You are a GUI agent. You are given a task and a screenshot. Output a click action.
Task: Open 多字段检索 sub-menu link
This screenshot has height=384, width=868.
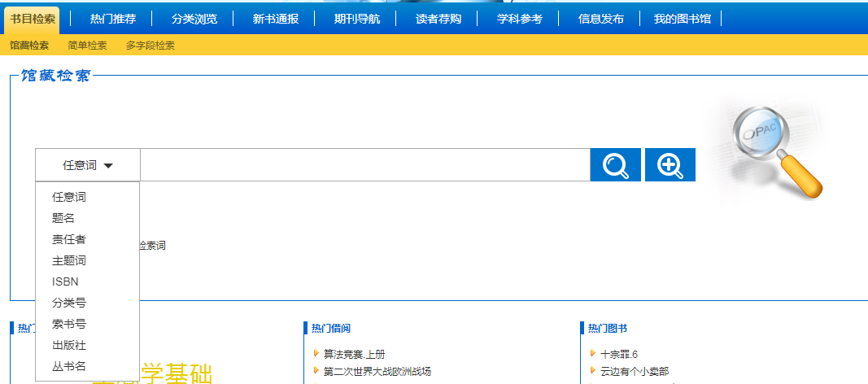150,46
